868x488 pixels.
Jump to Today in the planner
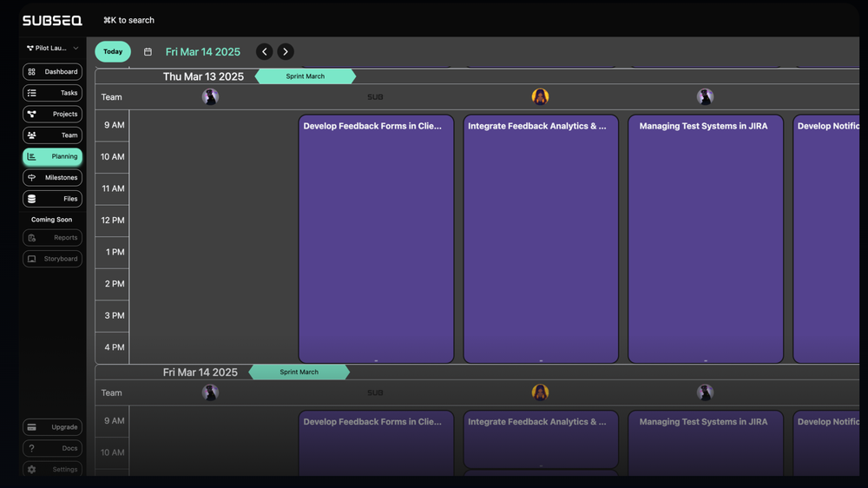113,52
